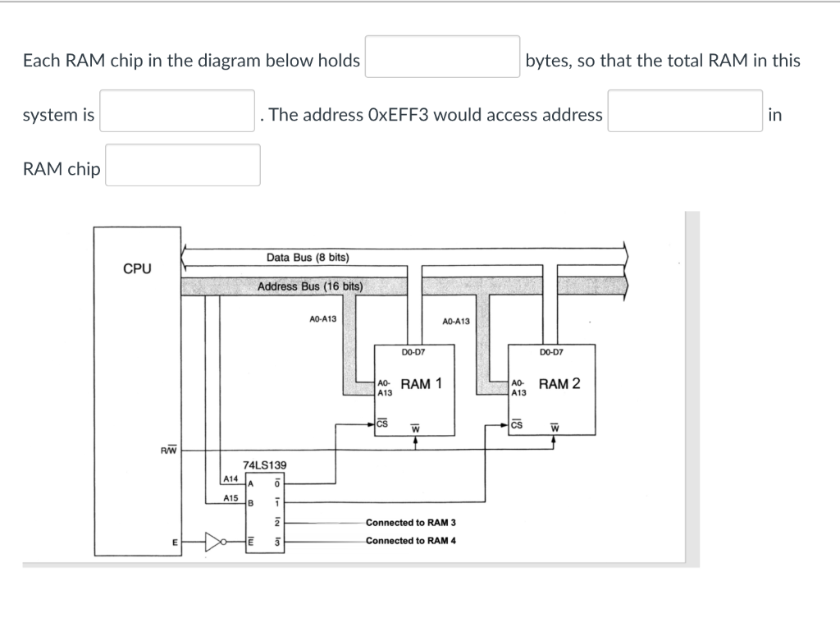This screenshot has width=840, height=618.
Task: Click the R/W signal label
Action: point(168,450)
